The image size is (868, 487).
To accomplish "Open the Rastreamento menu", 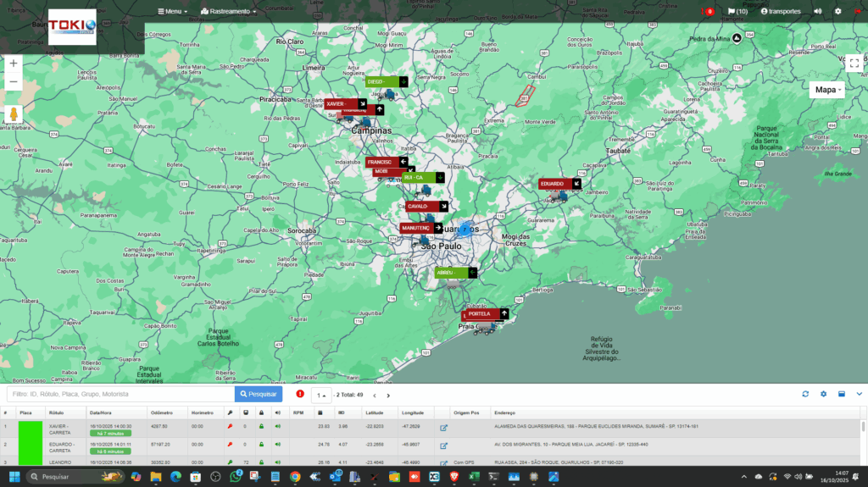I will point(228,12).
